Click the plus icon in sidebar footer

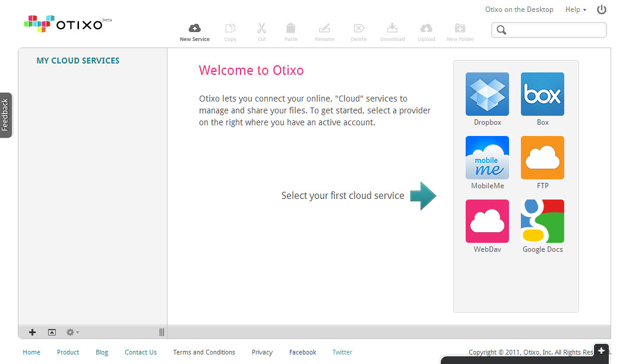(x=33, y=333)
